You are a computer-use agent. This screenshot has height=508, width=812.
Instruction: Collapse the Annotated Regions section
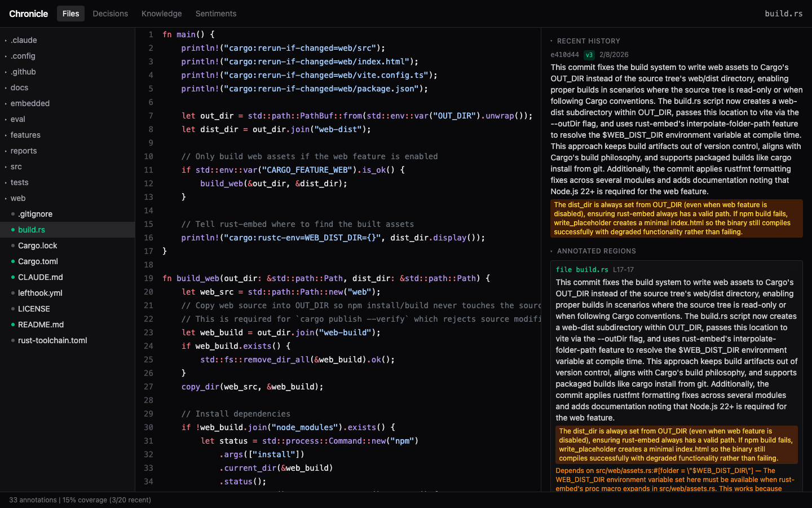(593, 251)
